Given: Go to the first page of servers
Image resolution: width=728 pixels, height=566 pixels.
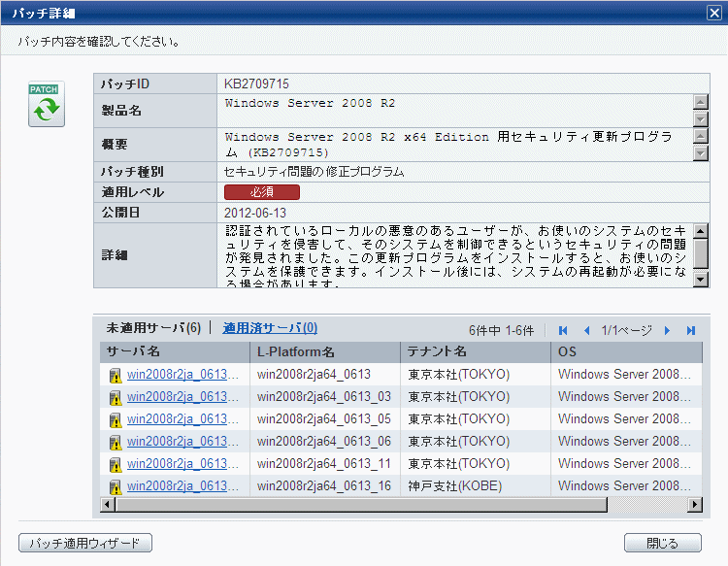Looking at the screenshot, I should 563,331.
